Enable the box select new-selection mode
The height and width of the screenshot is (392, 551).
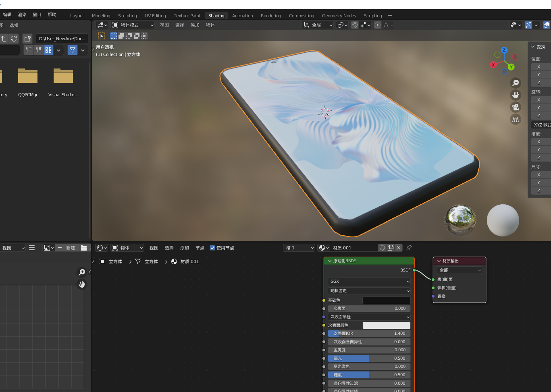[x=114, y=36]
